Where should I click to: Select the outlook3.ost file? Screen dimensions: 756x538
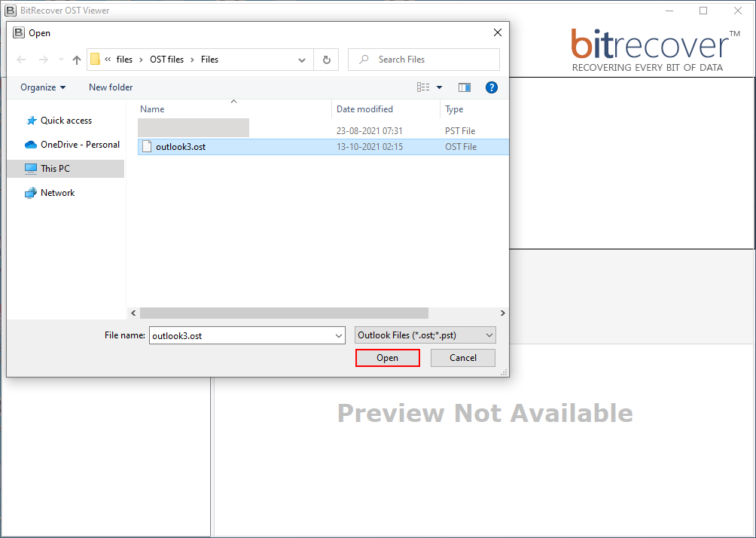click(180, 147)
